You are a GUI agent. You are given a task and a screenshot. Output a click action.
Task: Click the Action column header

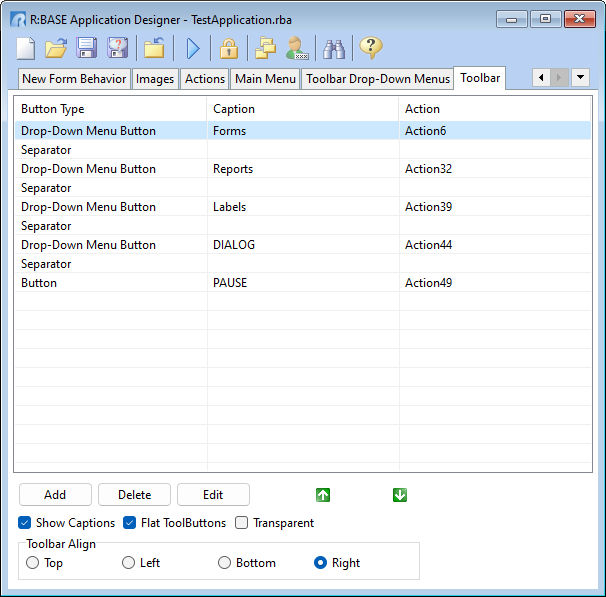tap(495, 109)
